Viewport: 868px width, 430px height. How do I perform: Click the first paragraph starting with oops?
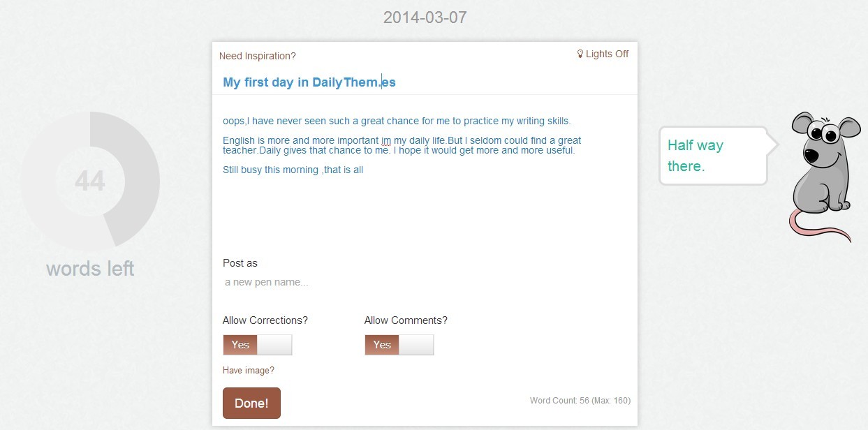pyautogui.click(x=397, y=121)
